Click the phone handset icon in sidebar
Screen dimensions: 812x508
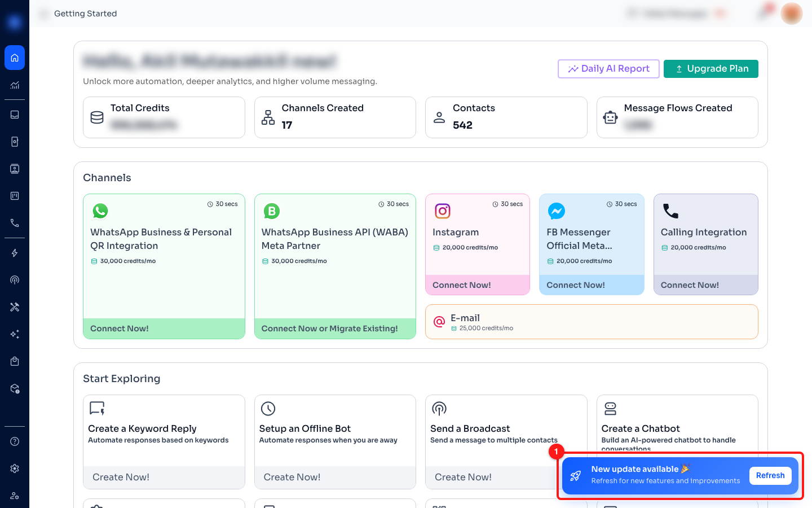[15, 223]
